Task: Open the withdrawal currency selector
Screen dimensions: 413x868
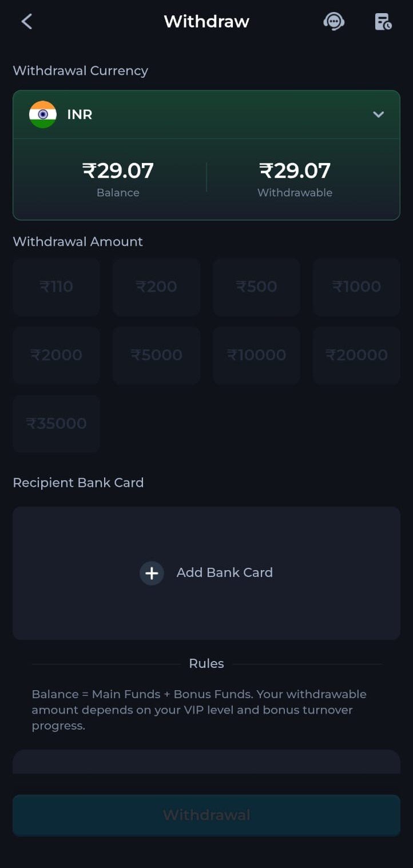Action: (206, 114)
